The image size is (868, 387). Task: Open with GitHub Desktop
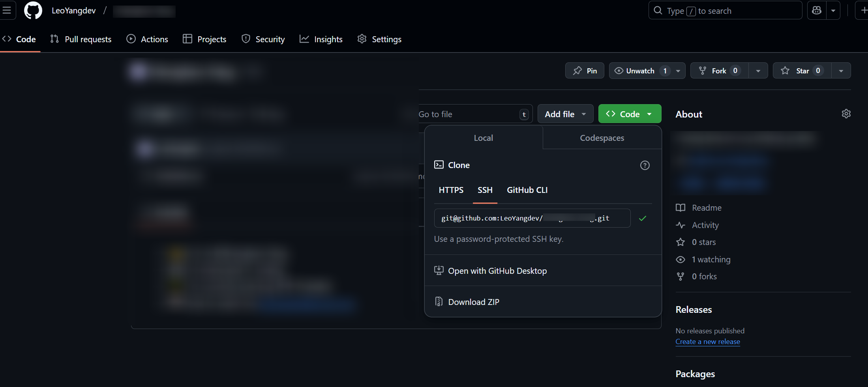tap(497, 271)
